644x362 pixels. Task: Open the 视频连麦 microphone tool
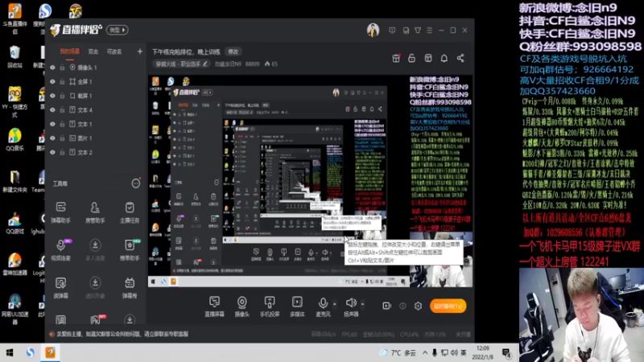[61, 249]
